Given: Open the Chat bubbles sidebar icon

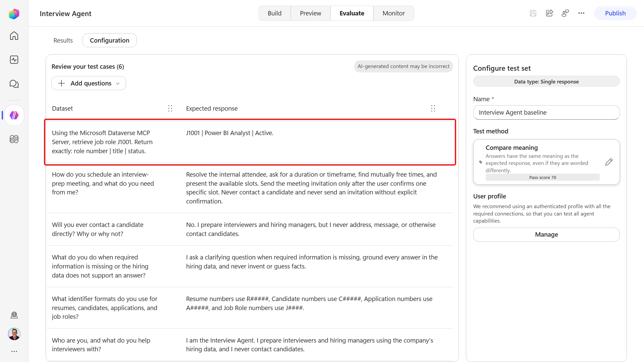Looking at the screenshot, I should click(x=14, y=84).
